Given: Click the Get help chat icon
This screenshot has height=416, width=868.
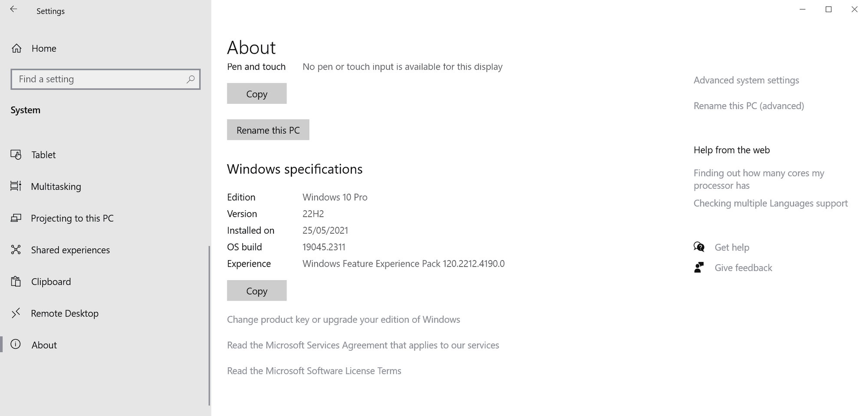Looking at the screenshot, I should [x=699, y=247].
